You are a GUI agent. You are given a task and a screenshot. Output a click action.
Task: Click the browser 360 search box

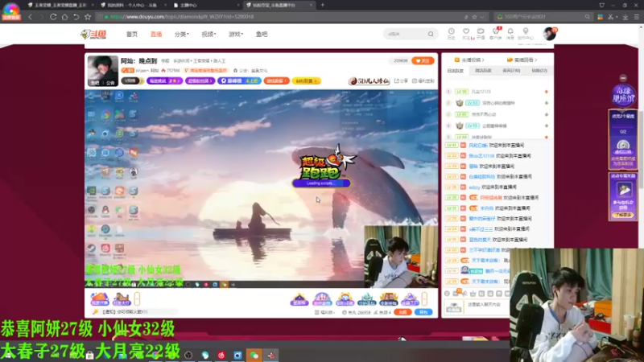pyautogui.click(x=544, y=17)
